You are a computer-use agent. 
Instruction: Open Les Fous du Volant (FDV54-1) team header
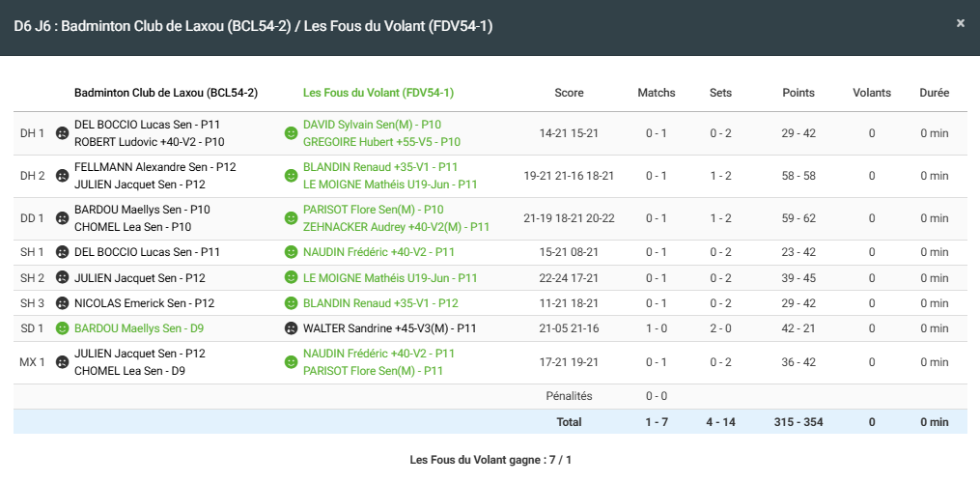pos(378,93)
